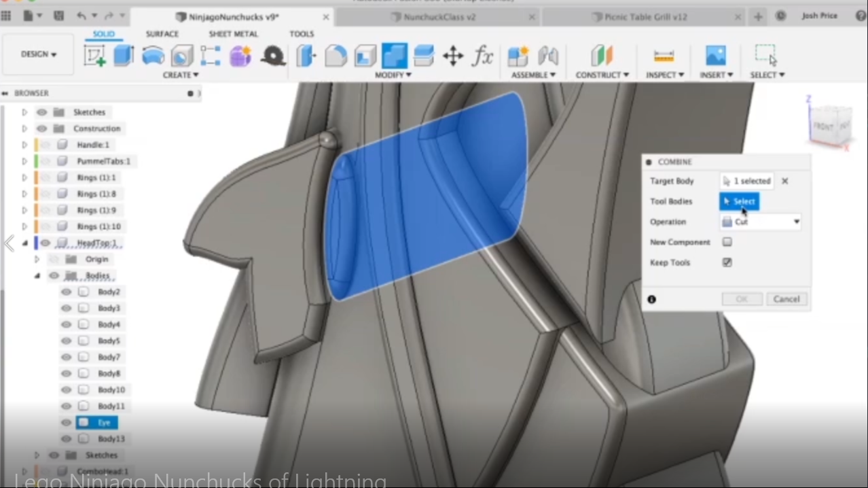868x488 pixels.
Task: Open the data panel grid icon
Action: tap(6, 16)
